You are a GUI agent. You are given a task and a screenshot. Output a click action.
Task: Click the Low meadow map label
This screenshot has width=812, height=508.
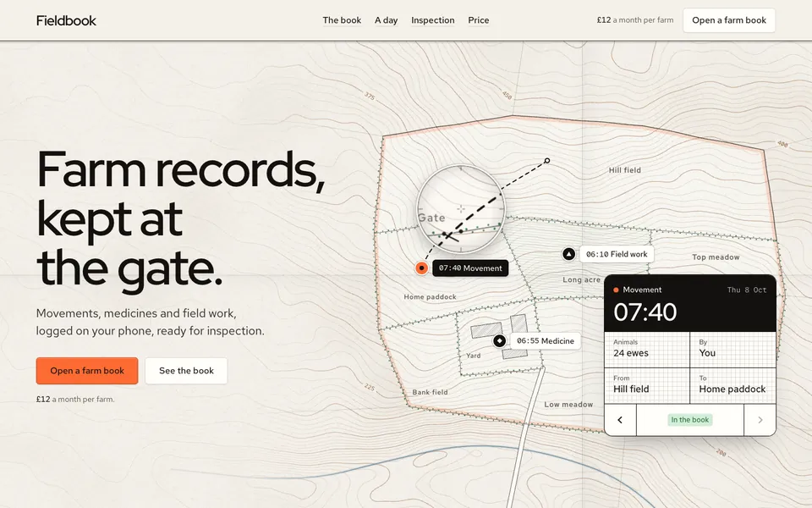pyautogui.click(x=568, y=405)
